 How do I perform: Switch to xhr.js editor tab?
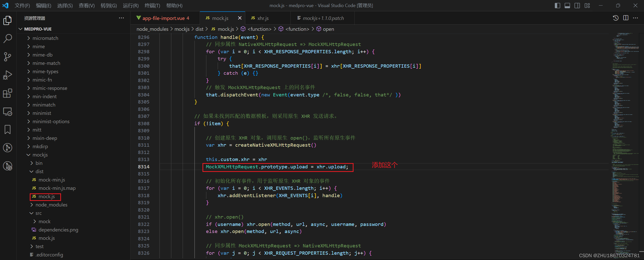[267, 18]
